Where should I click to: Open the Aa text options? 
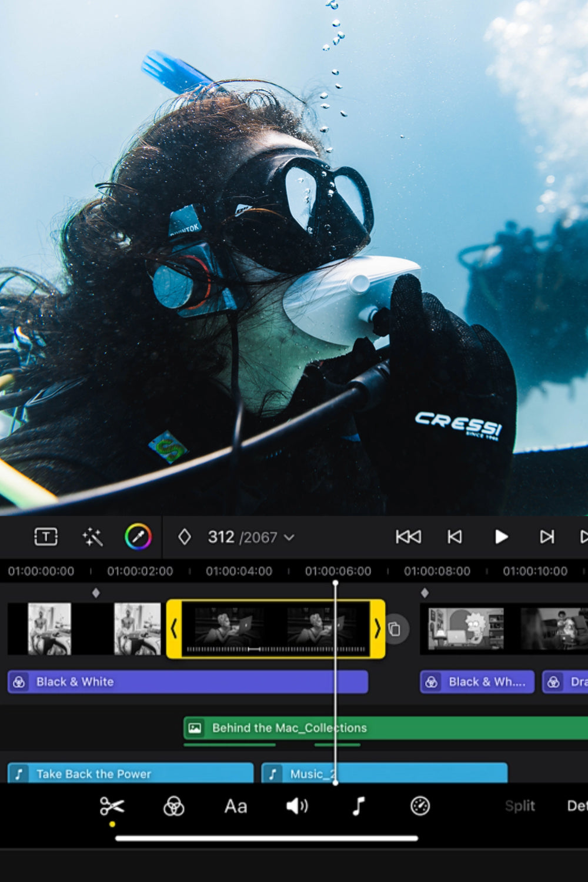point(235,806)
